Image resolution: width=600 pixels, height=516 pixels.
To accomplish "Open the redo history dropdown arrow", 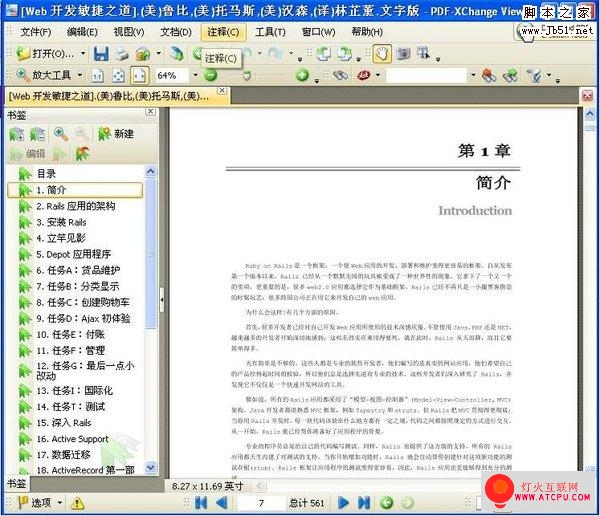I will 291,54.
